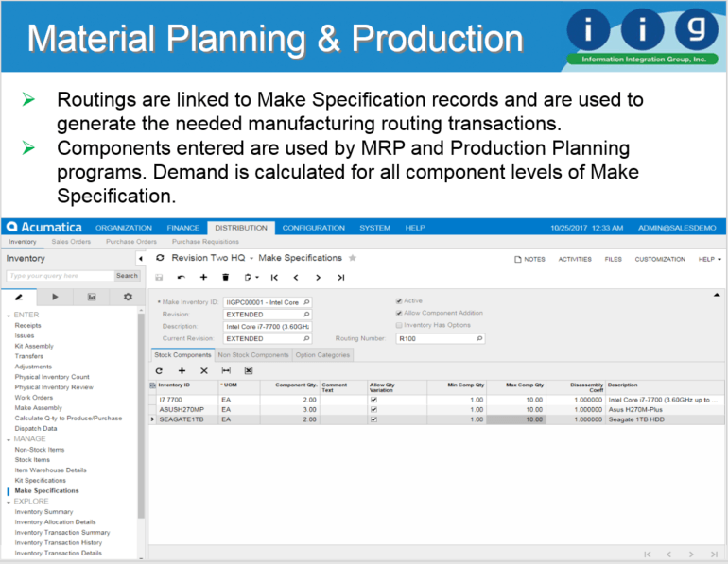This screenshot has height=564, width=728.
Task: Open CUSTOMIZATION menu
Action: [660, 259]
